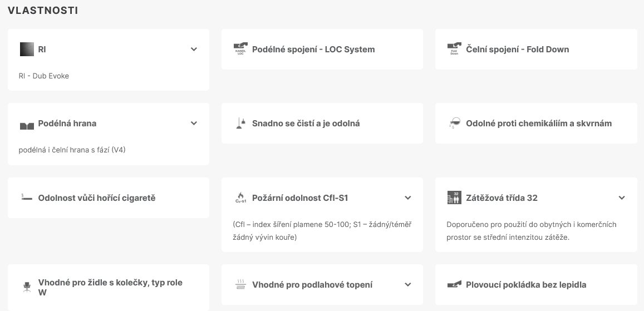Expand the Vhodné pro podlahové topení chevron

(x=407, y=284)
